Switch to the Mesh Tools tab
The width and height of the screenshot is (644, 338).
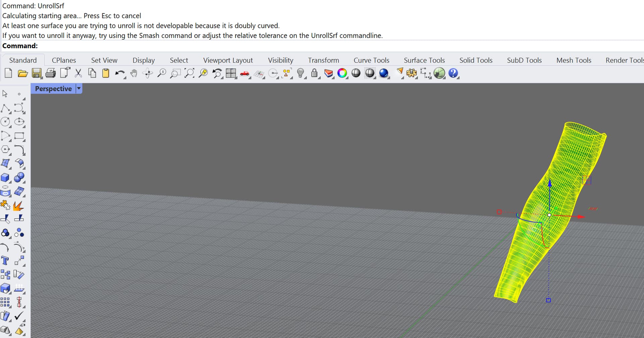(574, 60)
